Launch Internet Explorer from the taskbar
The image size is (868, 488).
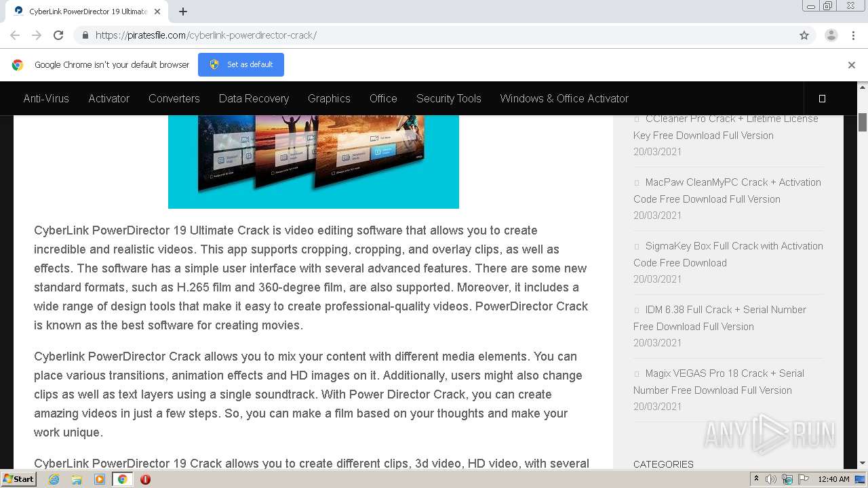click(x=54, y=479)
